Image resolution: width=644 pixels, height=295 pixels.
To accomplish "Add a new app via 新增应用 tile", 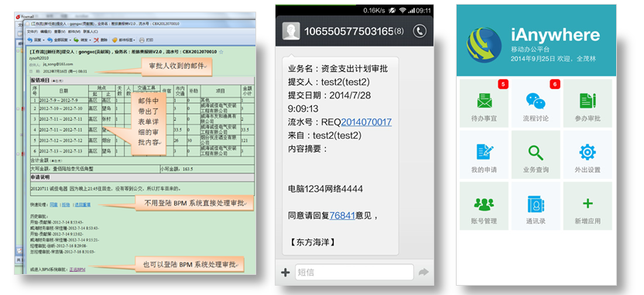I will click(587, 206).
